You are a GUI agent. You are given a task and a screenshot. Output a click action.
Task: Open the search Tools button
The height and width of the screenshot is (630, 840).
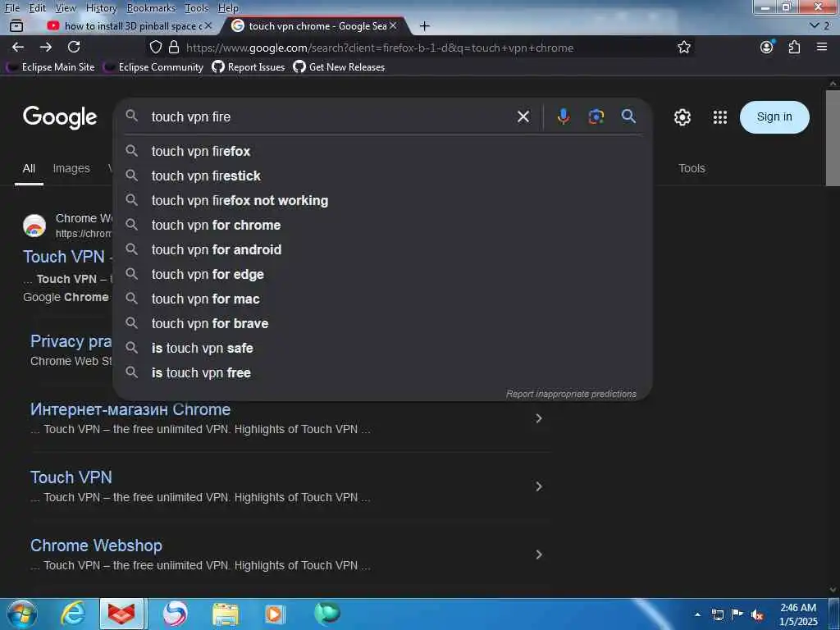point(692,168)
